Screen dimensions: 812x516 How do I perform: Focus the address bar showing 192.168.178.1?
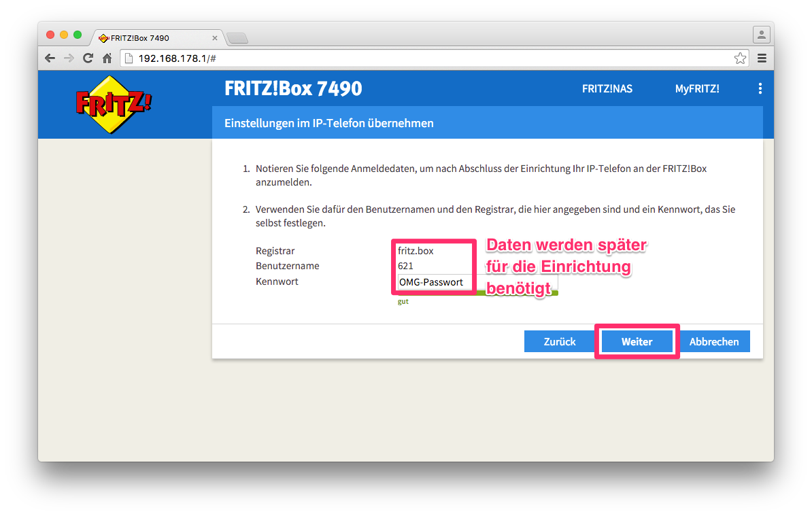click(435, 58)
